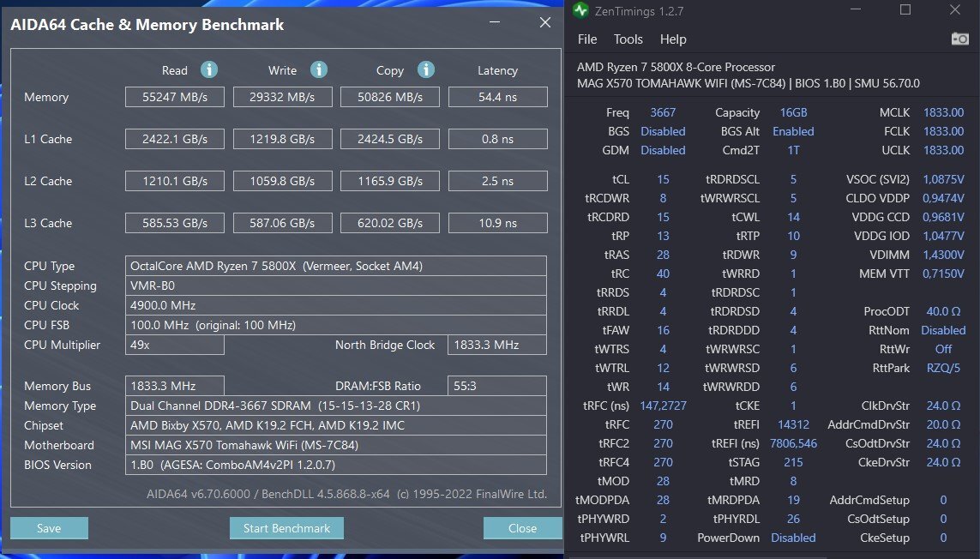980x559 pixels.
Task: Click the CPU Type field OctalCore AMD Ryzen
Action: click(335, 266)
